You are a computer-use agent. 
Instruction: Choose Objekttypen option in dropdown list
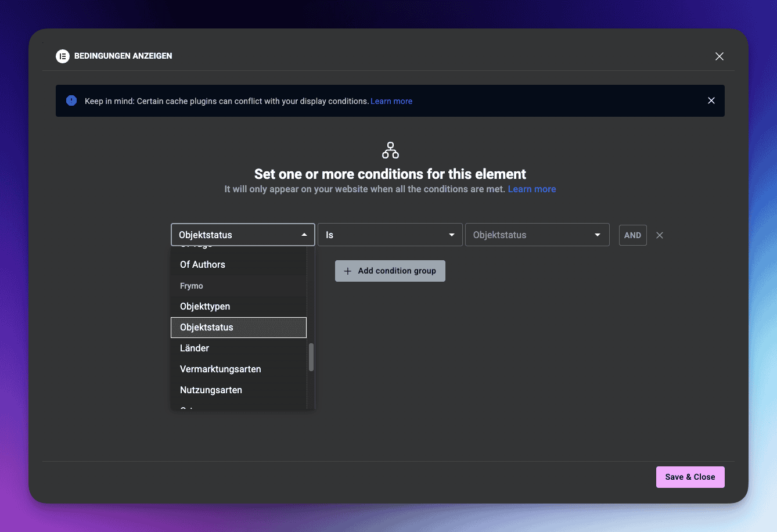tap(205, 307)
